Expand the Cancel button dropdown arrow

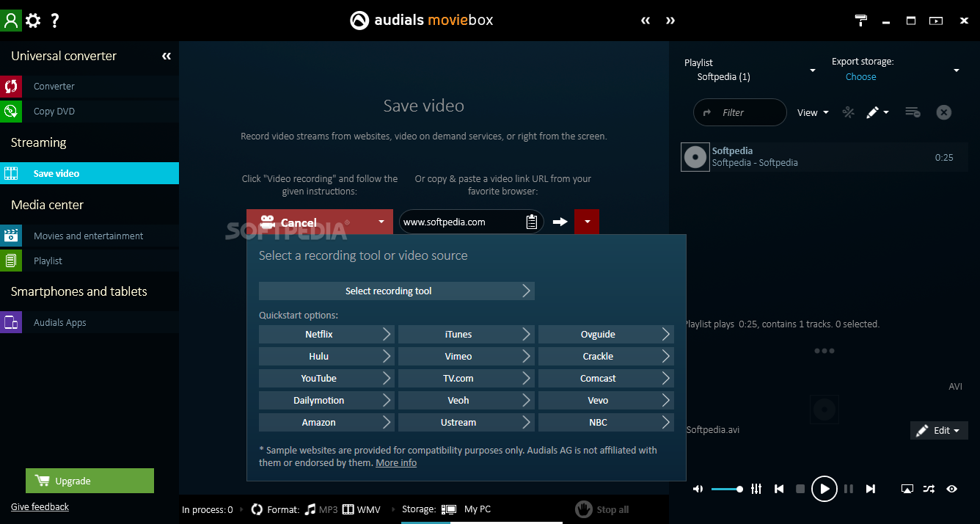pyautogui.click(x=381, y=222)
